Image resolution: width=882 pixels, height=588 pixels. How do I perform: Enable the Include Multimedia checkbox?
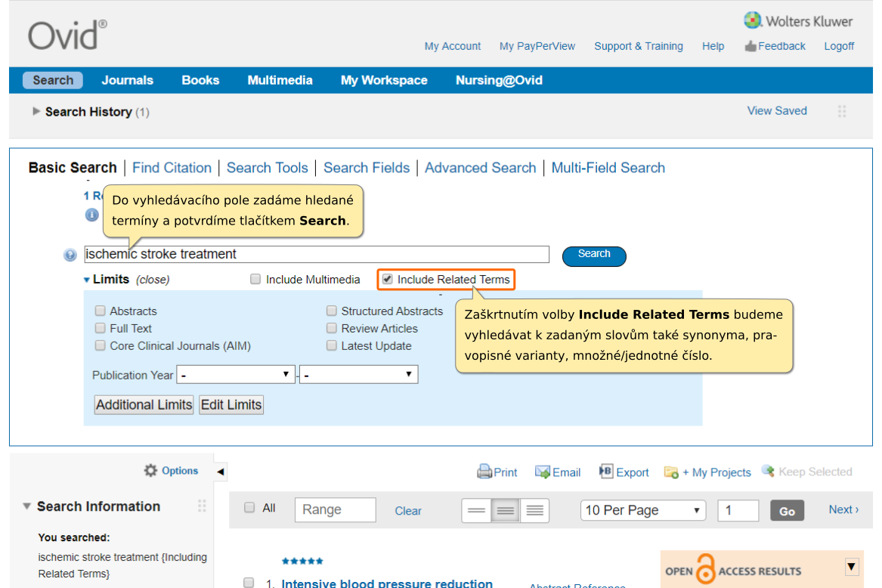coord(255,279)
